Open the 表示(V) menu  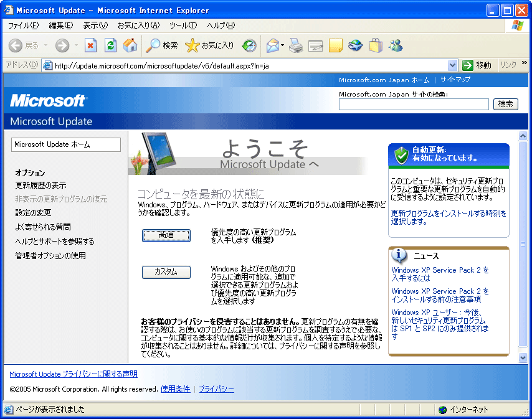pos(95,26)
